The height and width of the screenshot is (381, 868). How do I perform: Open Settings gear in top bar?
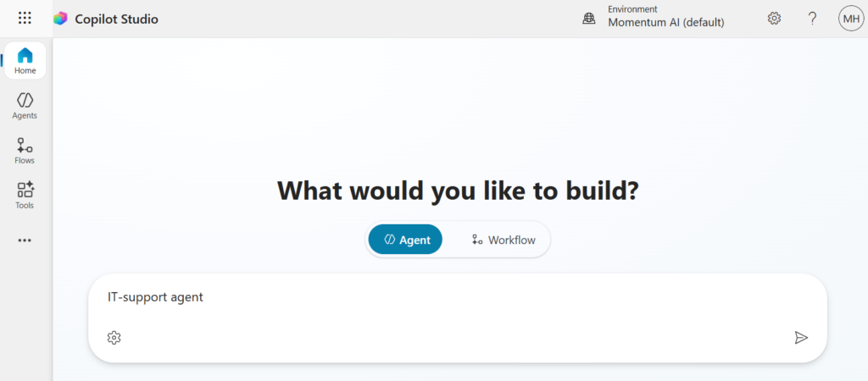coord(774,18)
